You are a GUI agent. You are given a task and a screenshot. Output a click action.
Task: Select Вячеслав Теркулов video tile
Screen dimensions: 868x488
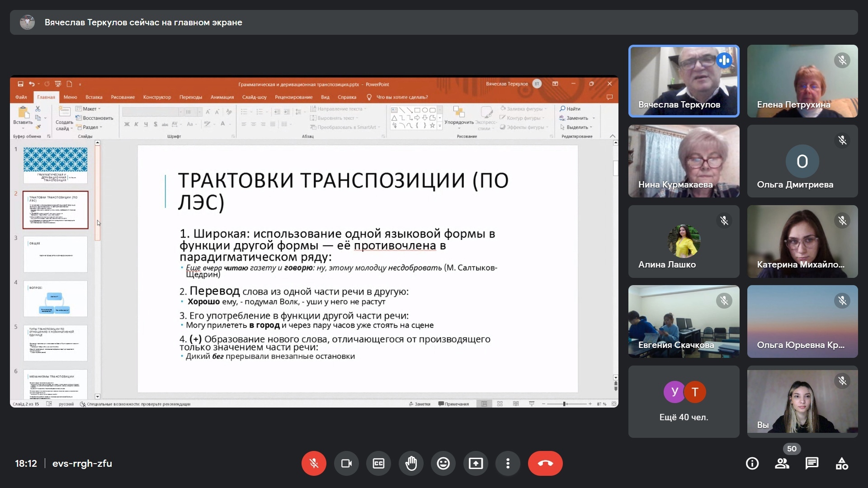(684, 81)
